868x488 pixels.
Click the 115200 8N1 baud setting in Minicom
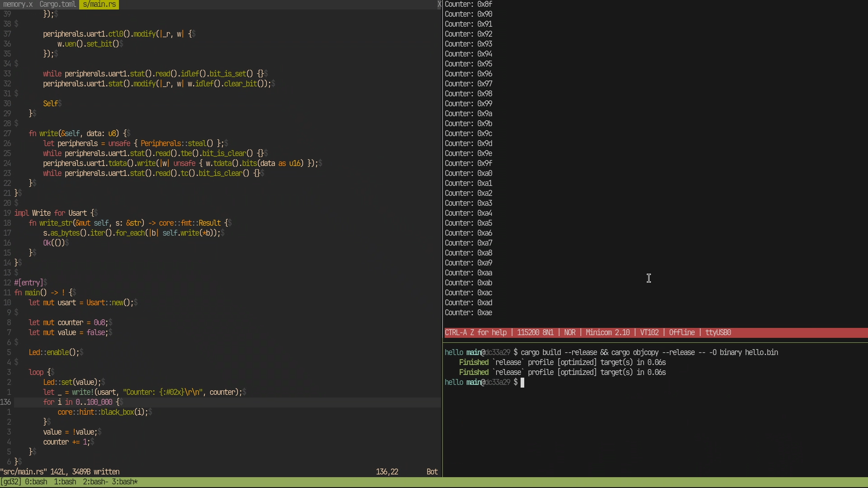tap(535, 333)
